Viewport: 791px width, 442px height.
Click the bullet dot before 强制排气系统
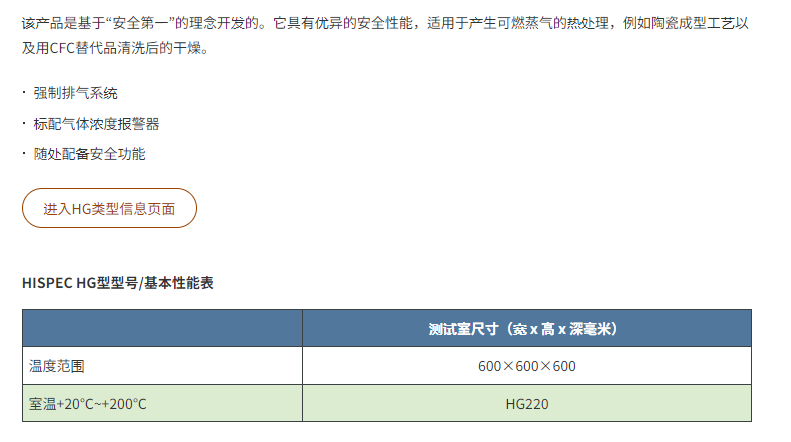coord(24,92)
